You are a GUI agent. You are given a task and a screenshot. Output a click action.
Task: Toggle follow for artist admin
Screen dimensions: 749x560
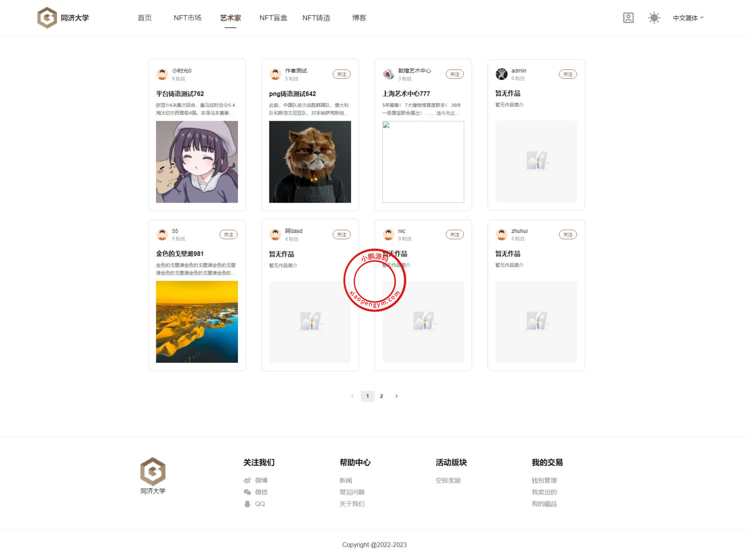pyautogui.click(x=568, y=75)
